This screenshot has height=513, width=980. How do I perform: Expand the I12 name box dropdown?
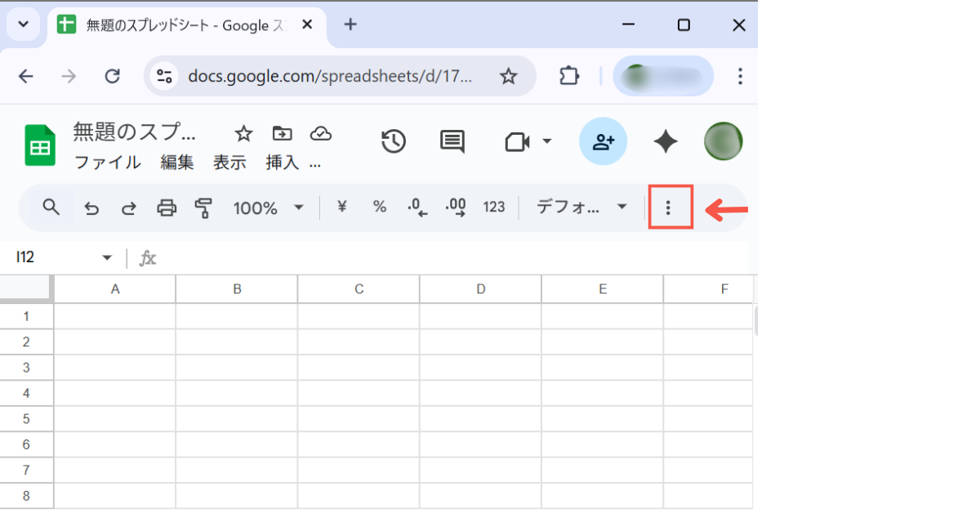pos(107,258)
